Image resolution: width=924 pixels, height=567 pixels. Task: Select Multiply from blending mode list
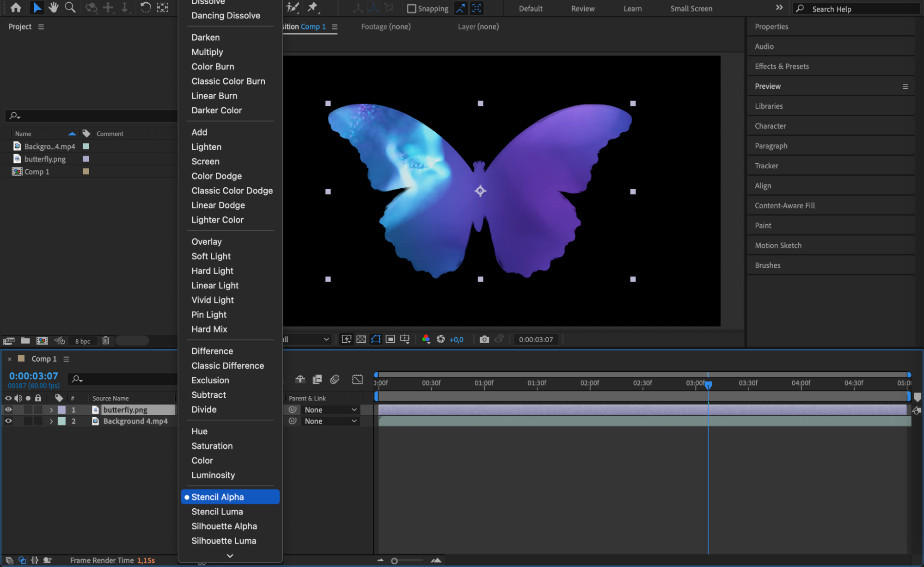[207, 52]
